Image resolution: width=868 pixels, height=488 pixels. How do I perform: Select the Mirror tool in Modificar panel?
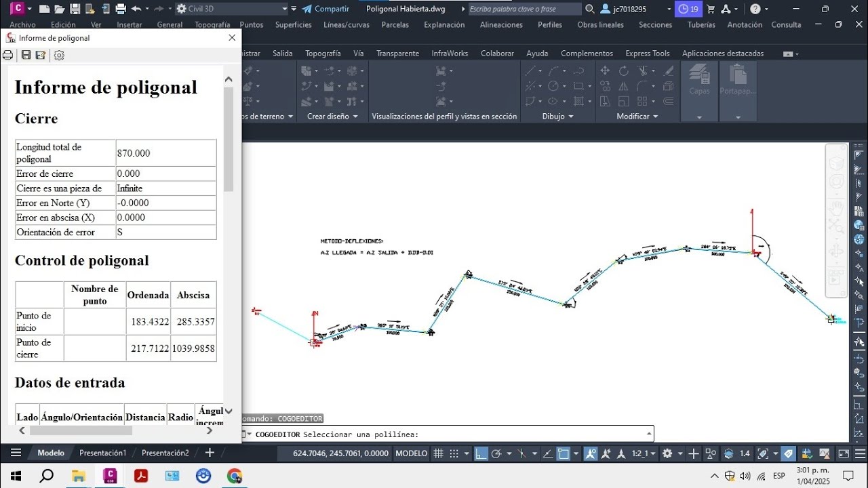tap(624, 86)
